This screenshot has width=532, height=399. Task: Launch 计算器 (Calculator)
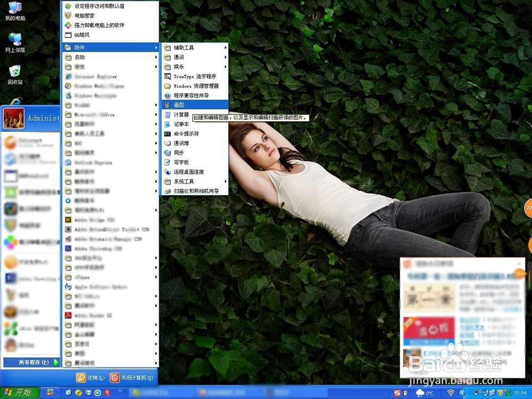point(177,114)
